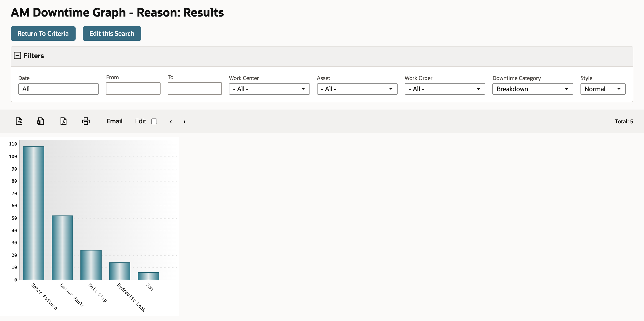Screen dimensions: 644x321
Task: Click the Email link
Action: 114,121
